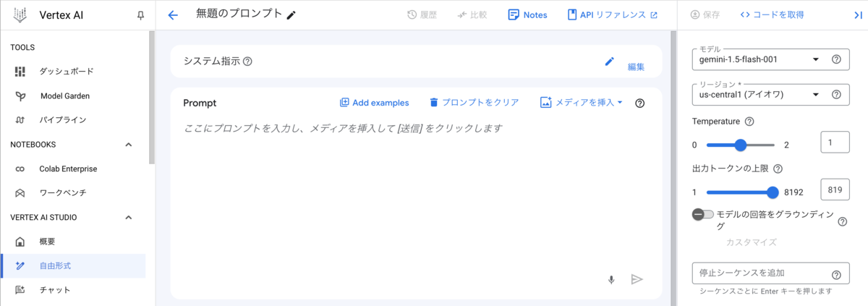Click the pencil icon beside 編集
This screenshot has height=306, width=868.
tap(609, 61)
